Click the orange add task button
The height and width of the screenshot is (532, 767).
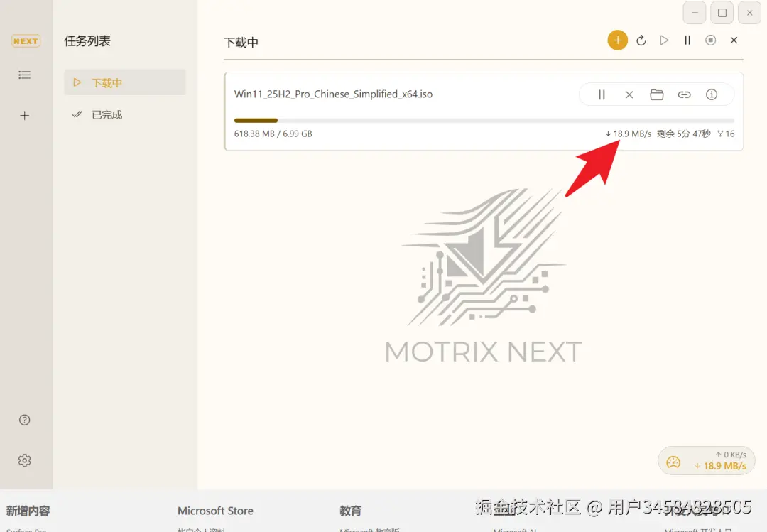(x=618, y=40)
